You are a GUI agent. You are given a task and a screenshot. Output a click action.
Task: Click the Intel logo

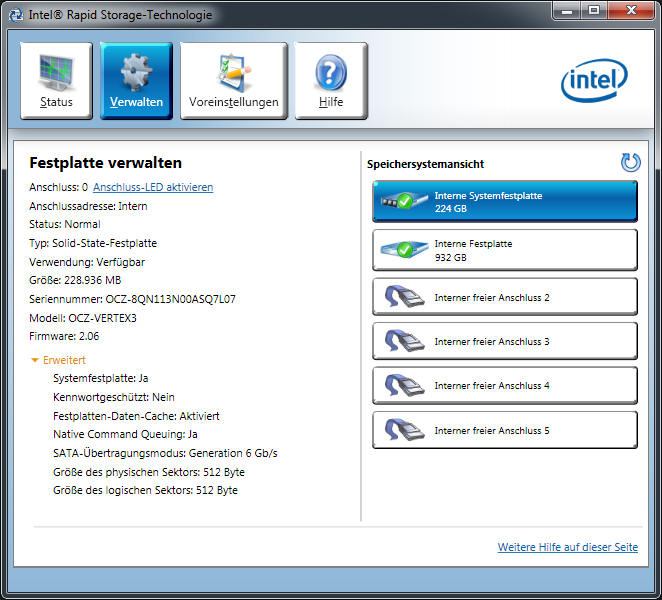pyautogui.click(x=594, y=80)
